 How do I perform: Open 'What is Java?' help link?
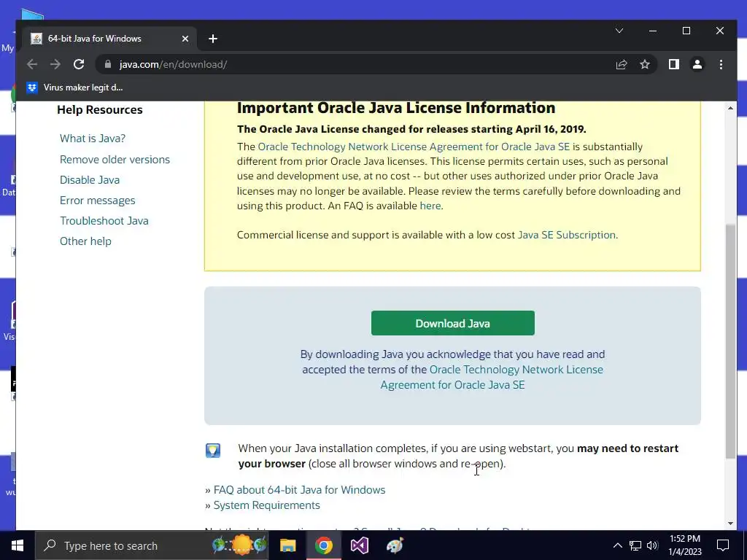click(93, 139)
